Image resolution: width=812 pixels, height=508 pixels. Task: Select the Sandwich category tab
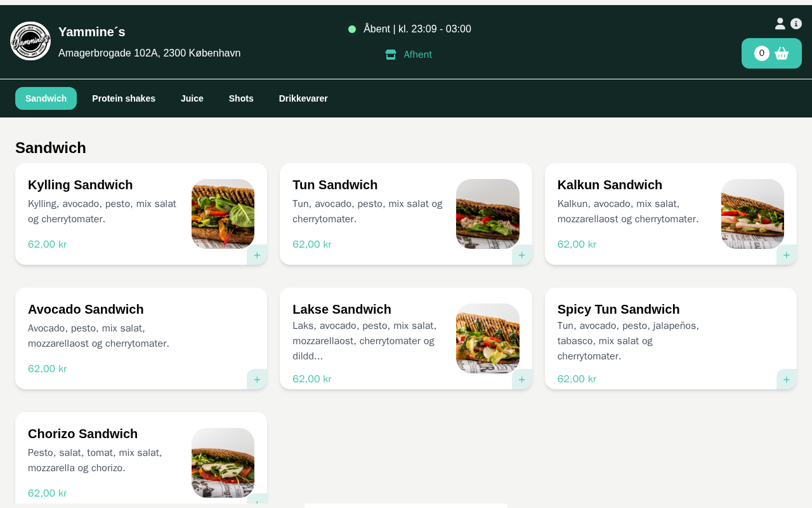pyautogui.click(x=46, y=98)
